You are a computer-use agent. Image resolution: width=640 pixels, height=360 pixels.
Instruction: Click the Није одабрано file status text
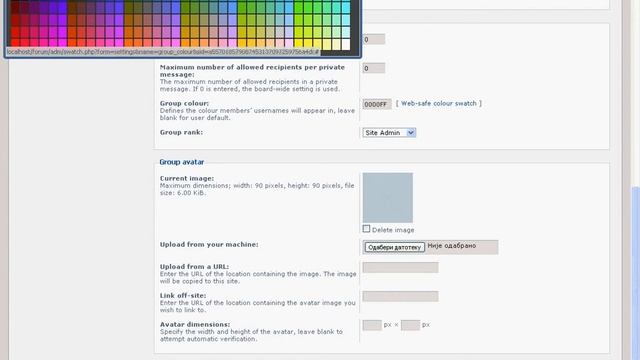point(451,246)
